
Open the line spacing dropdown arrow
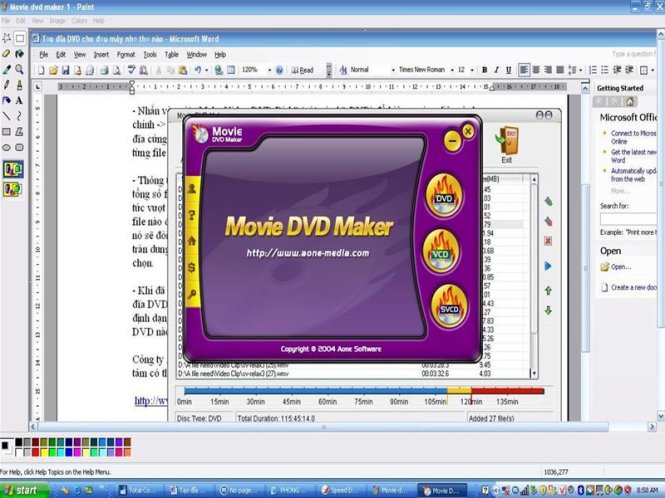[580, 70]
